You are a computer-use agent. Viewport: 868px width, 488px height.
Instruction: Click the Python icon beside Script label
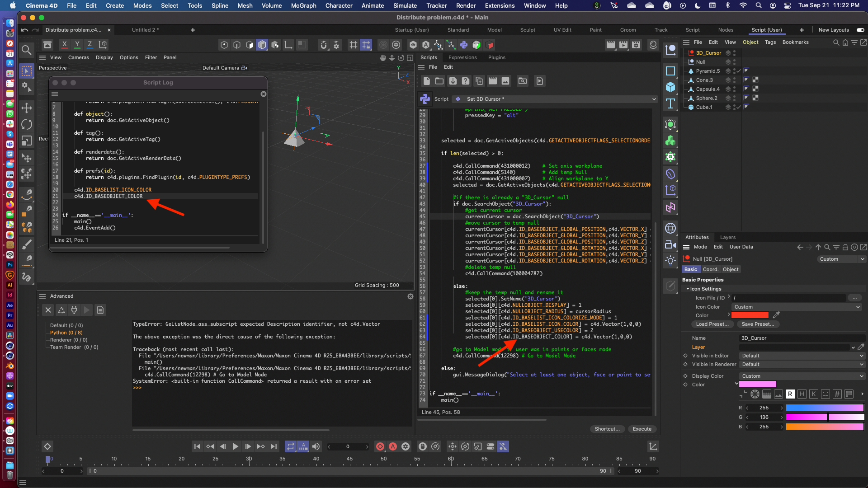(x=425, y=99)
